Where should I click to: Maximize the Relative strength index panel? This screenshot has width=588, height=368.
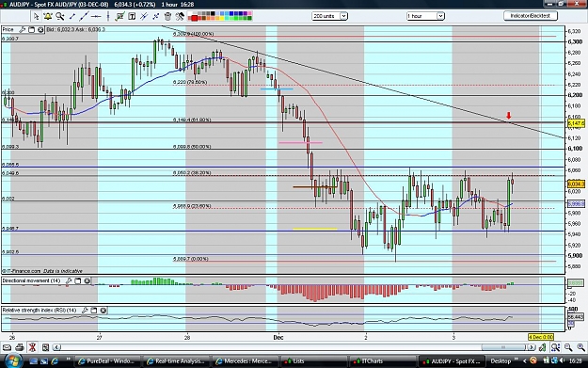coord(94,311)
